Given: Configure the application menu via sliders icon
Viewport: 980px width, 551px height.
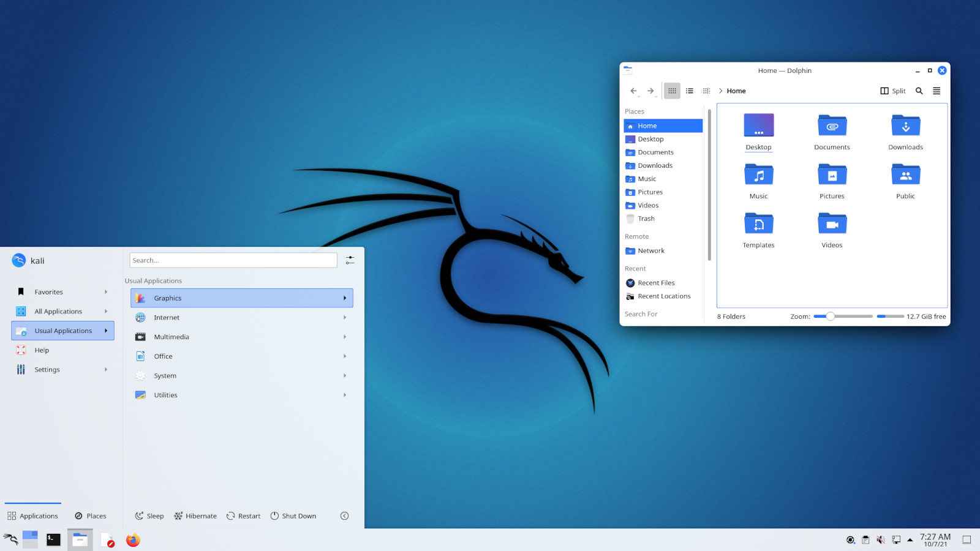Looking at the screenshot, I should click(350, 260).
